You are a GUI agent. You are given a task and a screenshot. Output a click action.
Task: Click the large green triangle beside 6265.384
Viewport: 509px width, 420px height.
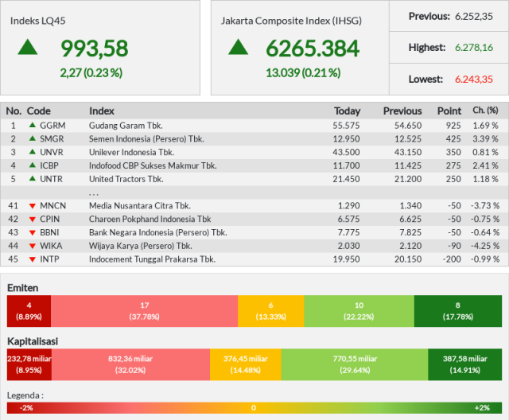pos(239,47)
